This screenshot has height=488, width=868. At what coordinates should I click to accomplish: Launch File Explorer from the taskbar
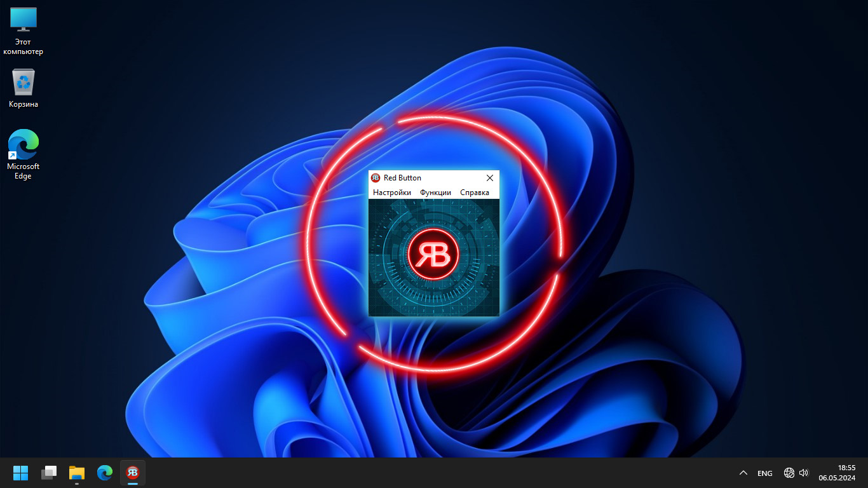click(77, 473)
